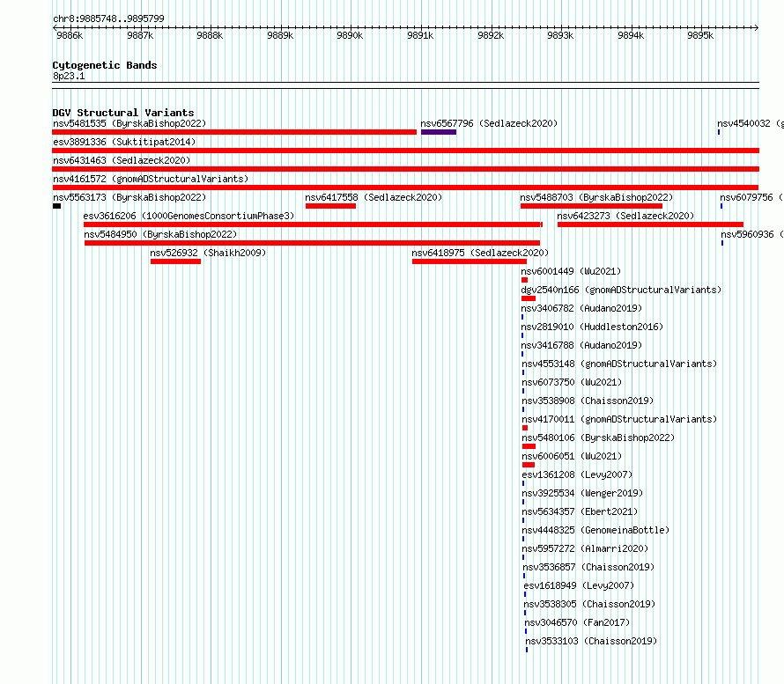Open the nsv6567796 (Sedlazeck2020) label
The height and width of the screenshot is (684, 784).
489,123
